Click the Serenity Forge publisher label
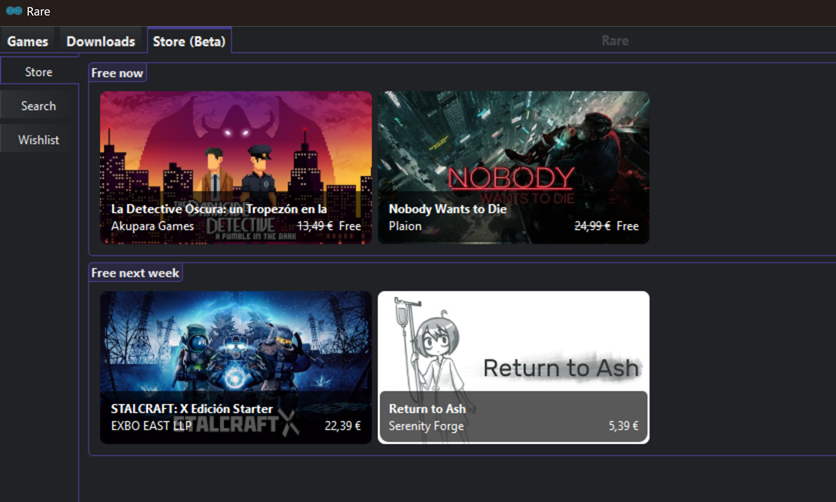Image resolution: width=836 pixels, height=502 pixels. [x=427, y=426]
